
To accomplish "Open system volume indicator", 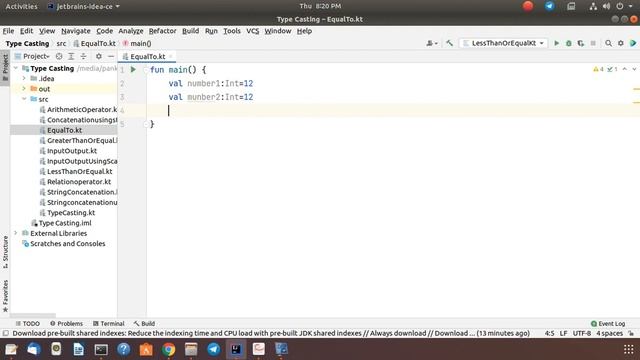I will point(607,6).
